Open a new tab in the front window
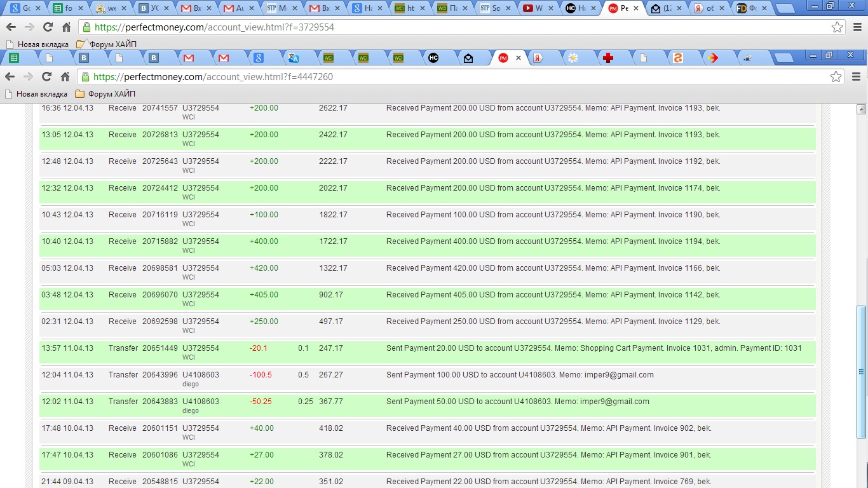Viewport: 868px width, 488px height. (785, 58)
